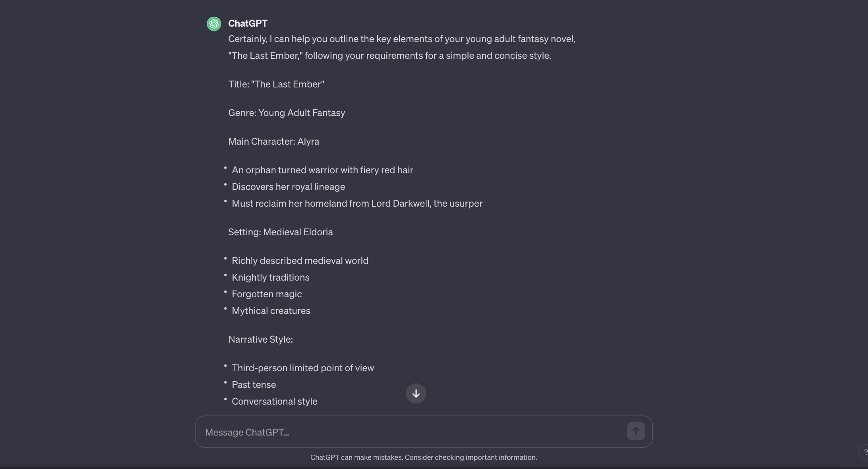Select the Conversational style bullet point
The height and width of the screenshot is (469, 868).
274,401
